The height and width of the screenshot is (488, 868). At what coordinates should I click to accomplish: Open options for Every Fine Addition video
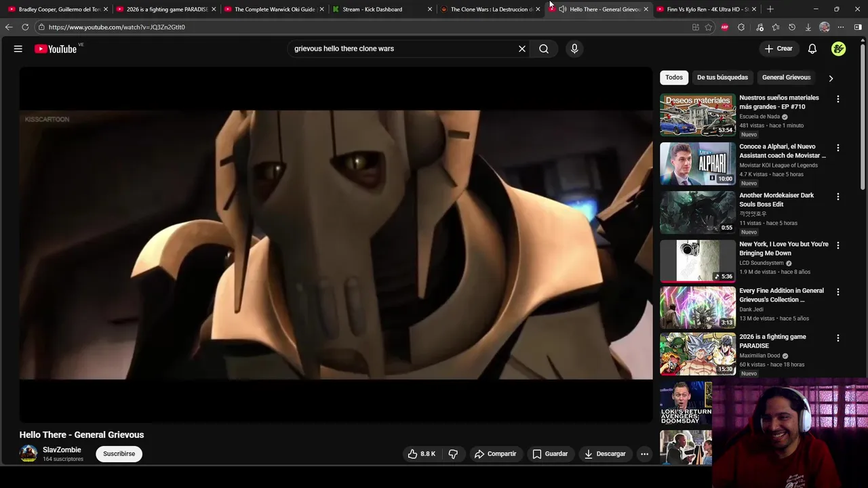pyautogui.click(x=838, y=292)
